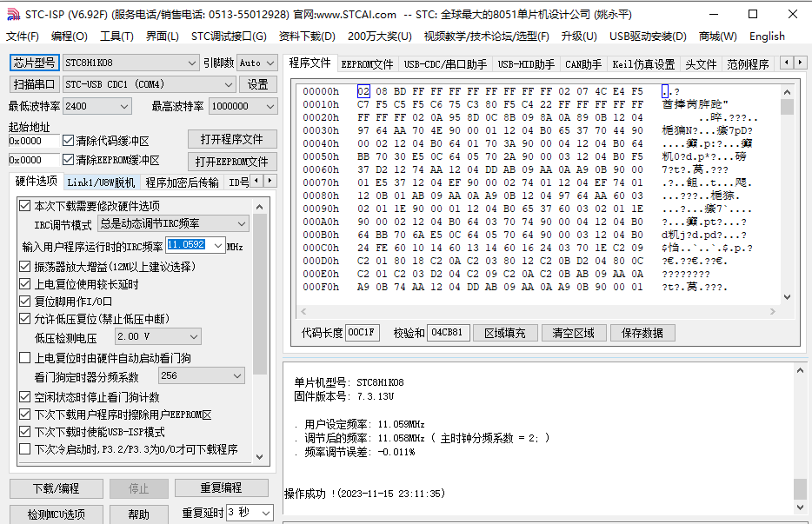Open STC调试接口(G) menu
Screen dimensions: 812x524
point(229,36)
